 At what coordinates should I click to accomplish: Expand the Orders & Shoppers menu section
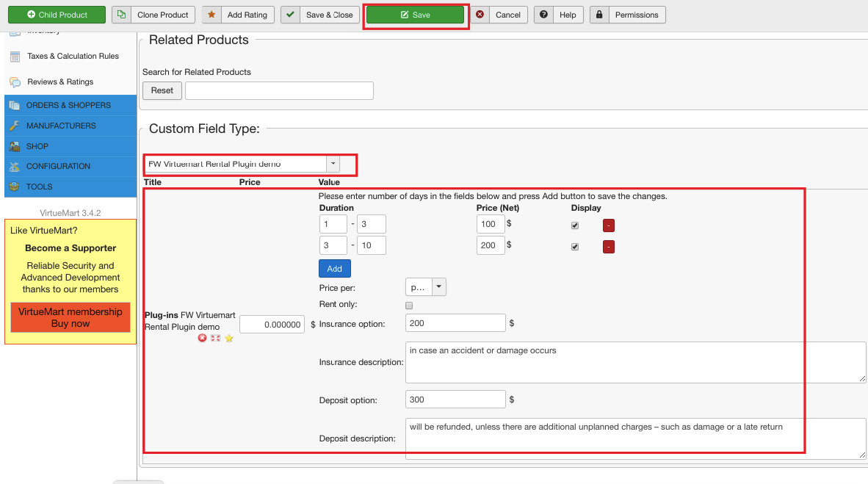tap(68, 105)
